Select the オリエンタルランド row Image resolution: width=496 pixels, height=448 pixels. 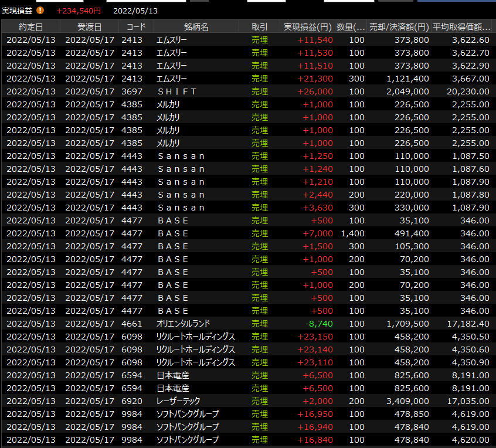tap(183, 324)
